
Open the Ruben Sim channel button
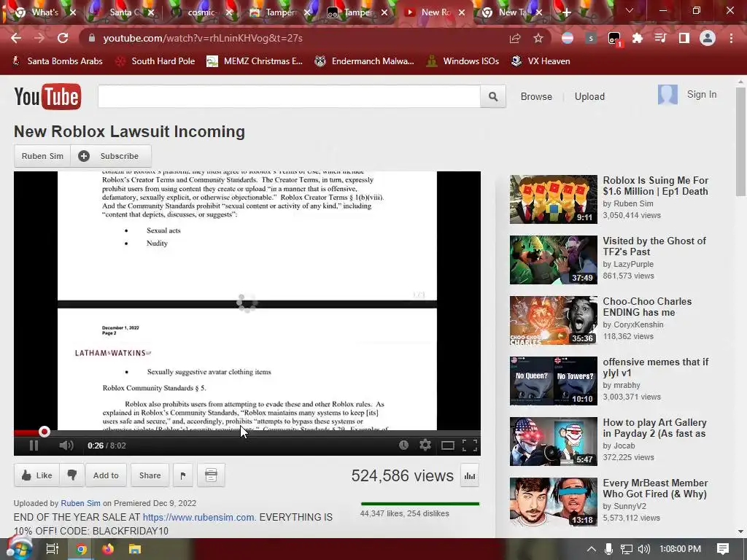tap(42, 156)
